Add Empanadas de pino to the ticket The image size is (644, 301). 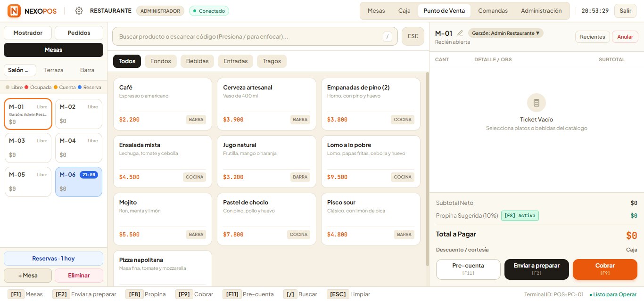point(371,104)
